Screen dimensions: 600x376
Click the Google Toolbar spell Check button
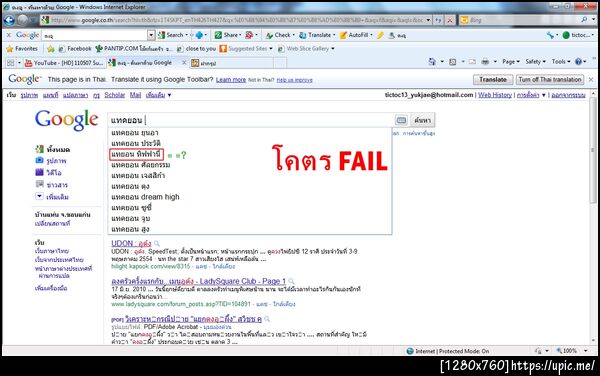tap(280, 35)
